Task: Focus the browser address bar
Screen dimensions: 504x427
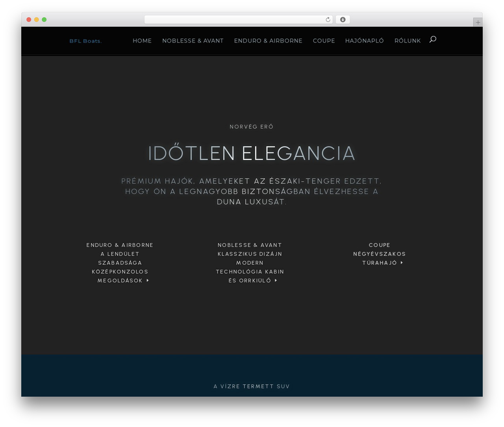Action: [x=238, y=20]
